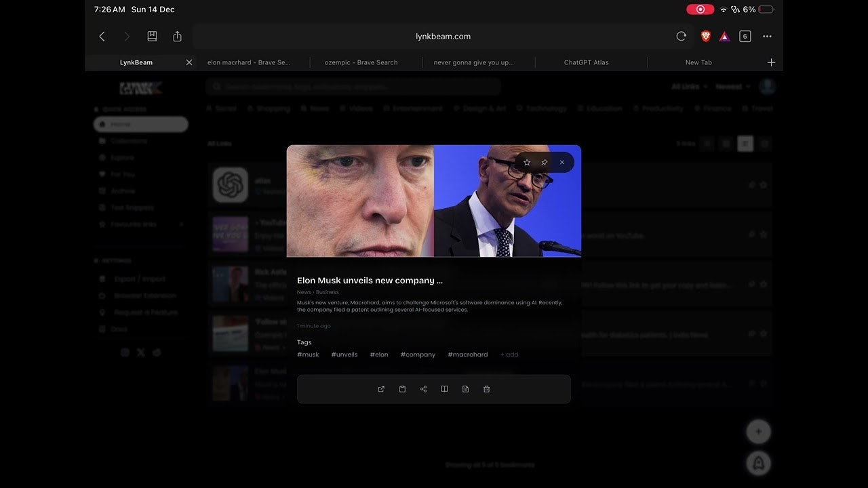Tap the browser share icon
Screen dimensions: 868x488
pyautogui.click(x=177, y=37)
